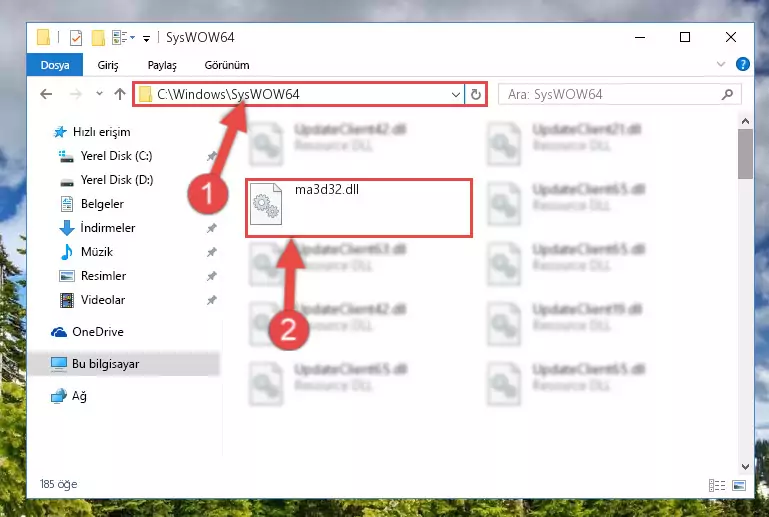Select Ağ network in navigation pane

tap(79, 396)
